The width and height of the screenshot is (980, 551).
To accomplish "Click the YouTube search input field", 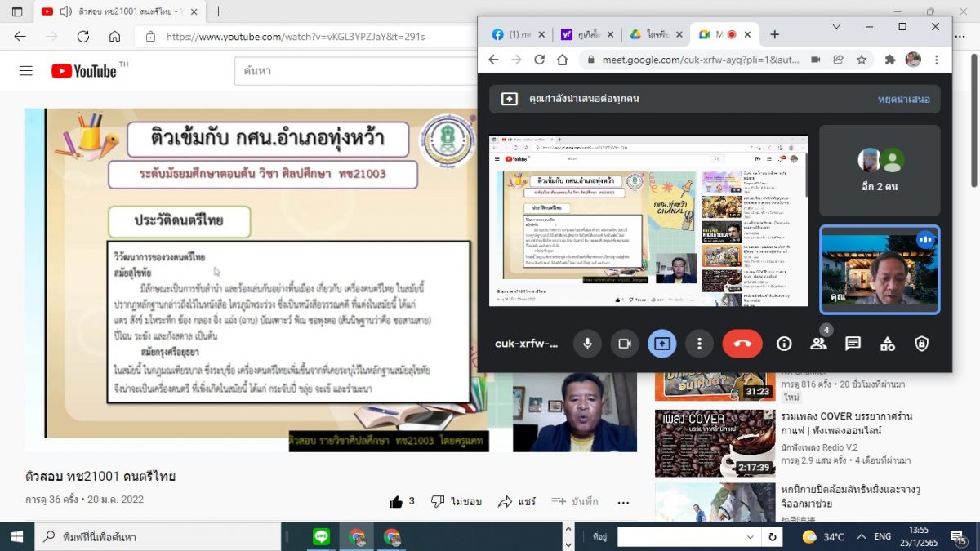I will coord(359,71).
